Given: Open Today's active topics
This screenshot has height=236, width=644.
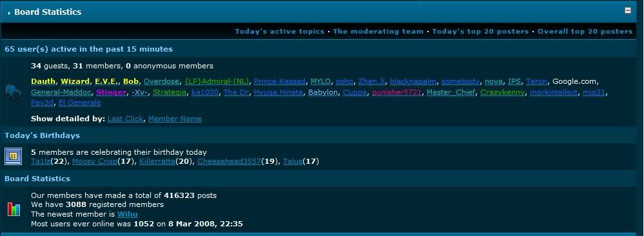Looking at the screenshot, I should pyautogui.click(x=279, y=31).
